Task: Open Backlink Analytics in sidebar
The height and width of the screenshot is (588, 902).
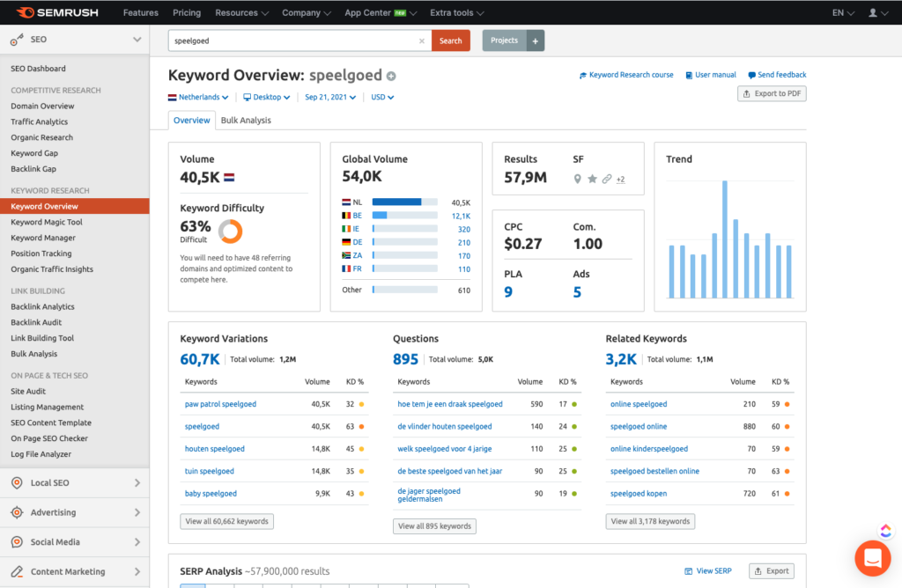Action: [x=42, y=306]
